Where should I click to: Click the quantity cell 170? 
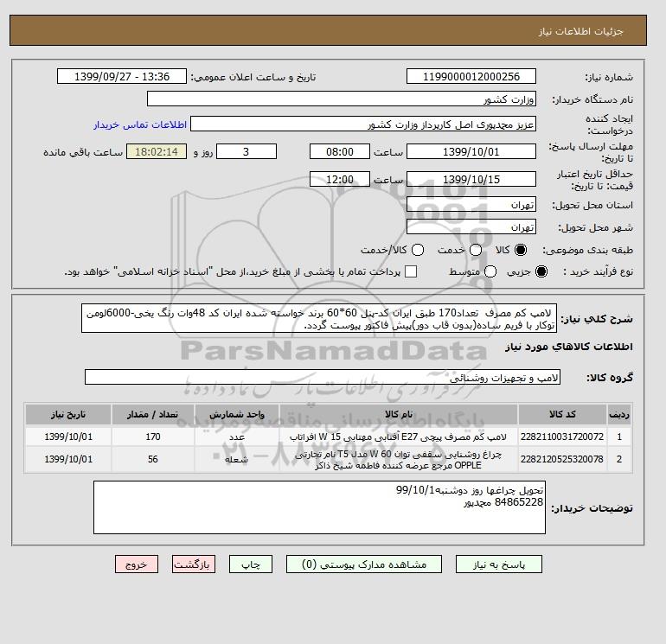click(153, 437)
